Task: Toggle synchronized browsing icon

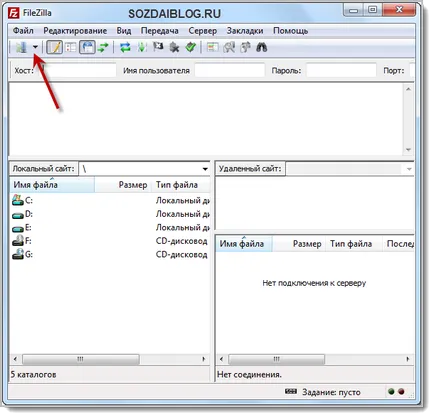Action: [x=245, y=47]
